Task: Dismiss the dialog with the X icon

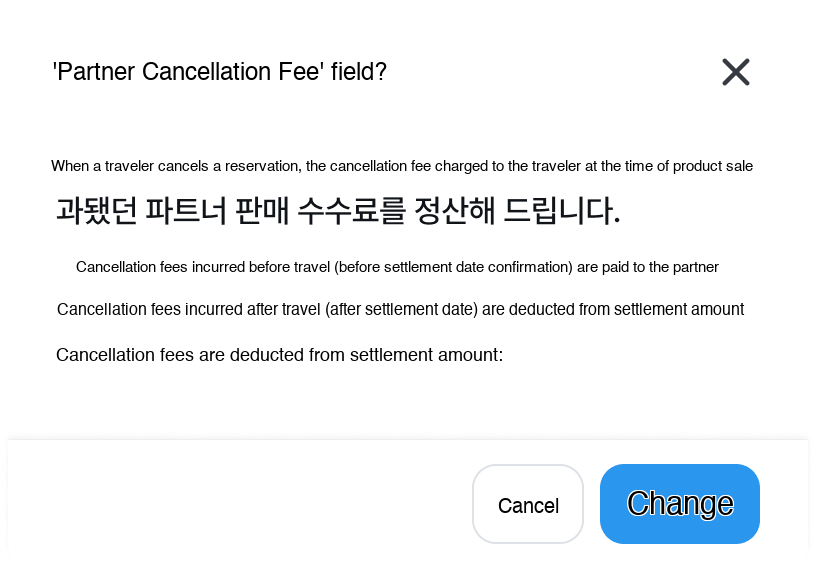Action: [x=735, y=72]
